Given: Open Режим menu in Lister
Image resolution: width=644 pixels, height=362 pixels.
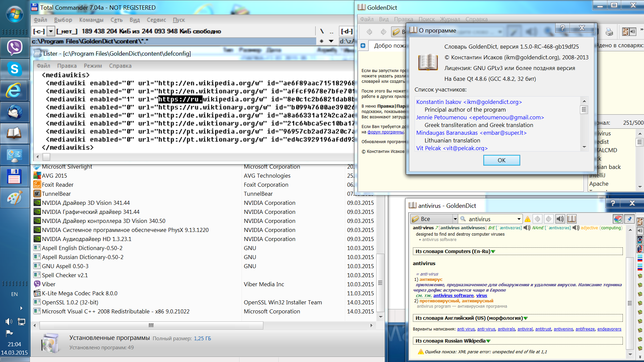Looking at the screenshot, I should coord(93,66).
